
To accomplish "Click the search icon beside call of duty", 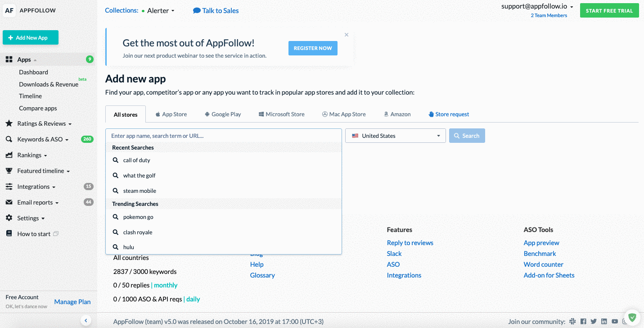I will pyautogui.click(x=116, y=160).
